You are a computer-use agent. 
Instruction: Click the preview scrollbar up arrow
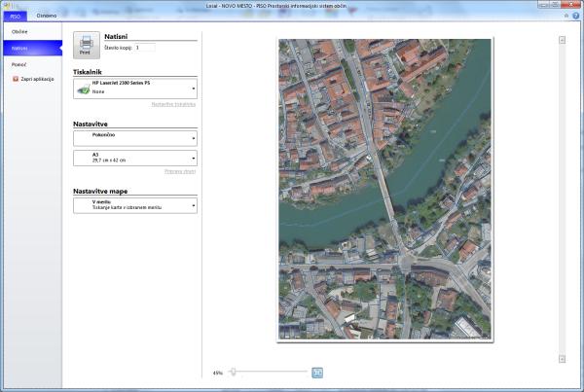coord(563,40)
